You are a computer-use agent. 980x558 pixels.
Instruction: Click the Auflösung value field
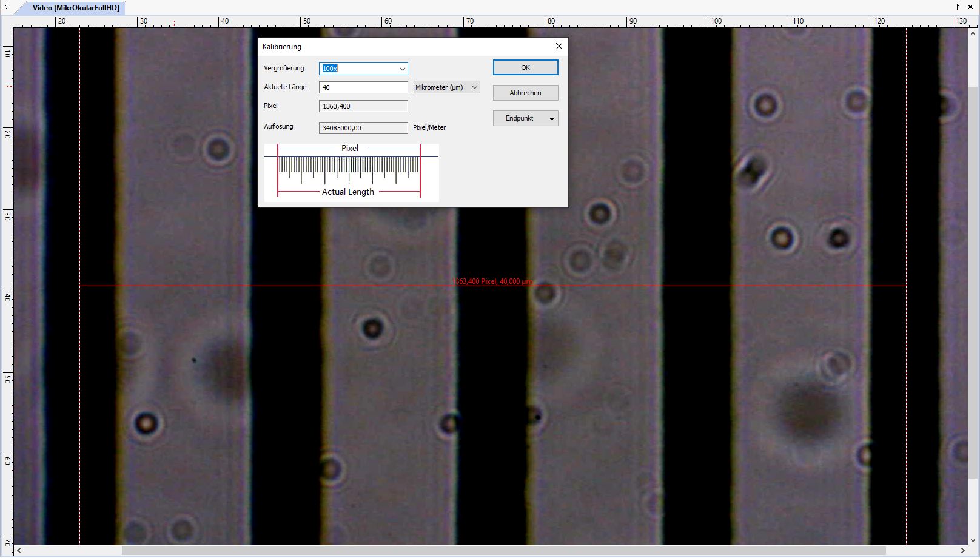point(363,128)
